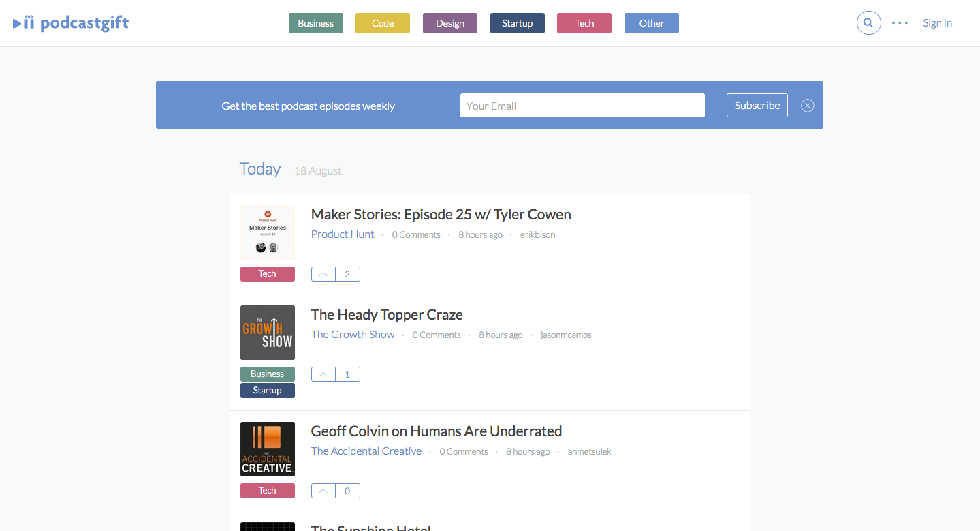
Task: Upvote arrow for The Heady Topper Craze
Action: click(323, 374)
